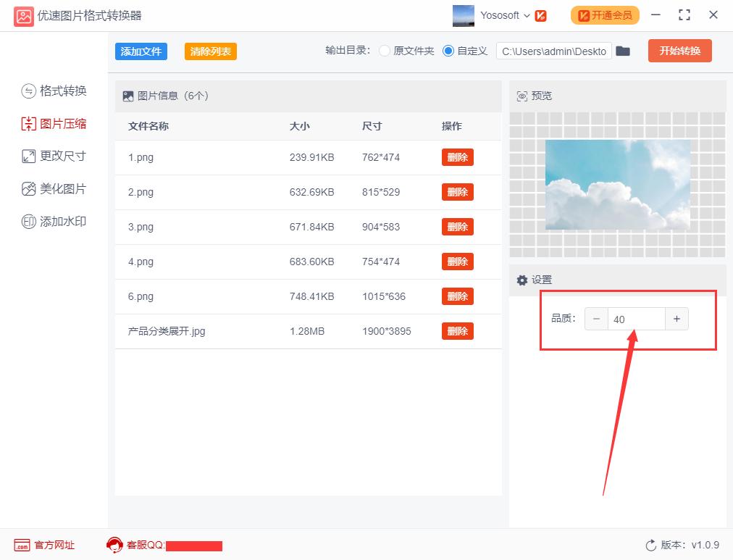Select the 格式转换 tool in the sidebar

tap(54, 92)
